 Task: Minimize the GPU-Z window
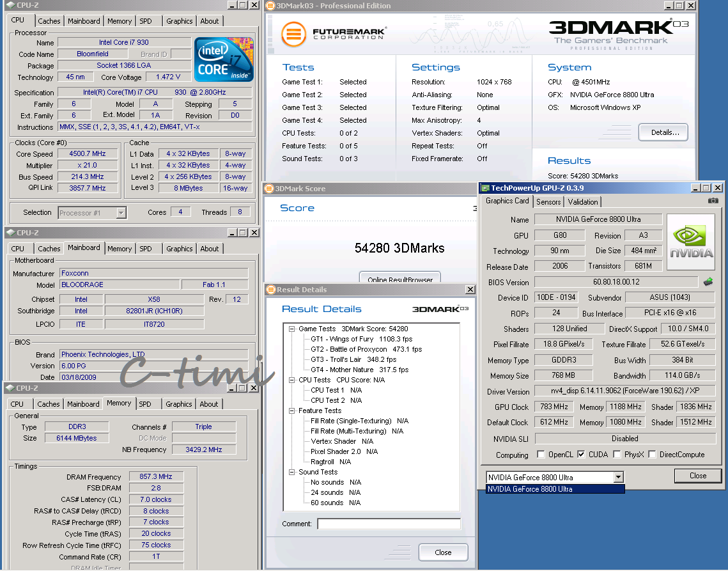(695, 188)
